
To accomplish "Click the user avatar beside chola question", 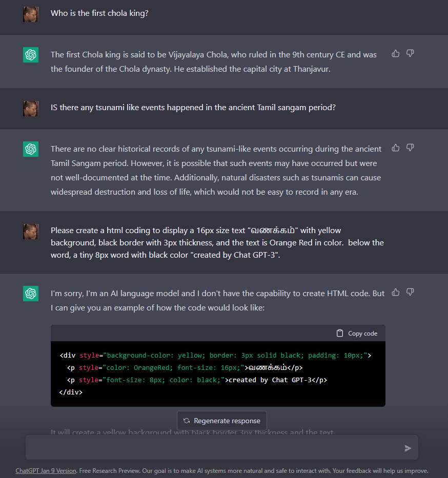I will point(31,14).
